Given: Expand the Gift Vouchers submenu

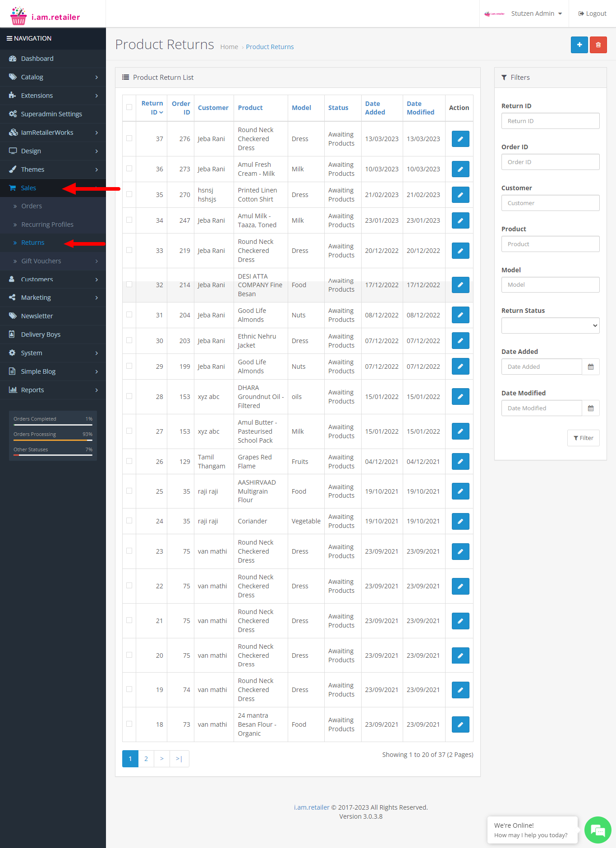Looking at the screenshot, I should pos(53,261).
